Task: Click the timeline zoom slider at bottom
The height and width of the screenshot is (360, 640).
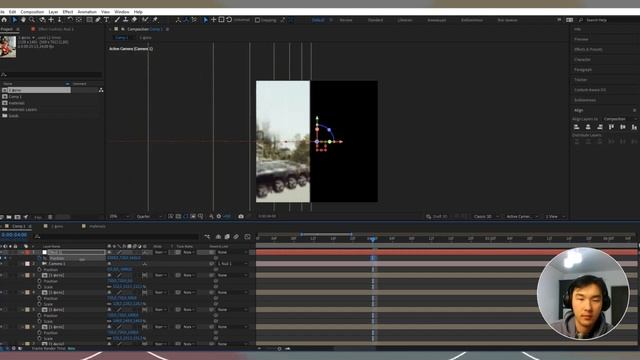Action: coord(279,349)
